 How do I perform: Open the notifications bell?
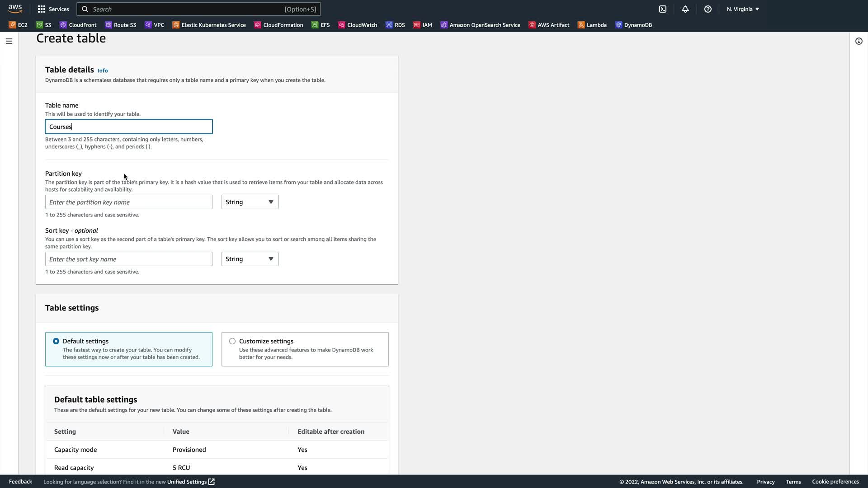[x=685, y=9]
